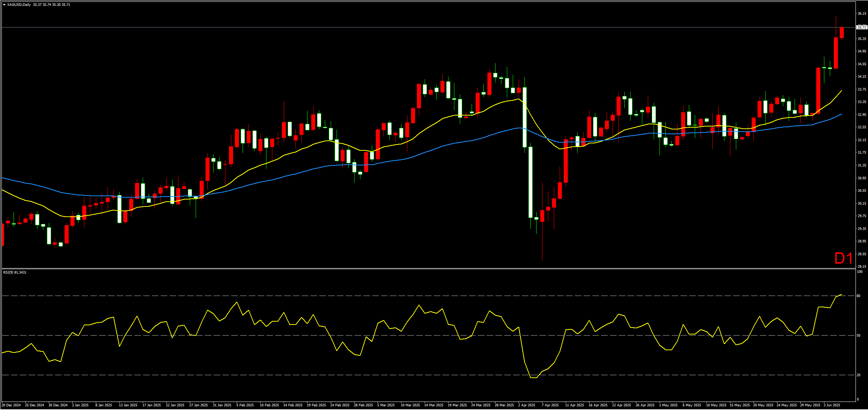The image size is (868, 410).
Task: Click the RSI scale value 100
Action: [860, 272]
